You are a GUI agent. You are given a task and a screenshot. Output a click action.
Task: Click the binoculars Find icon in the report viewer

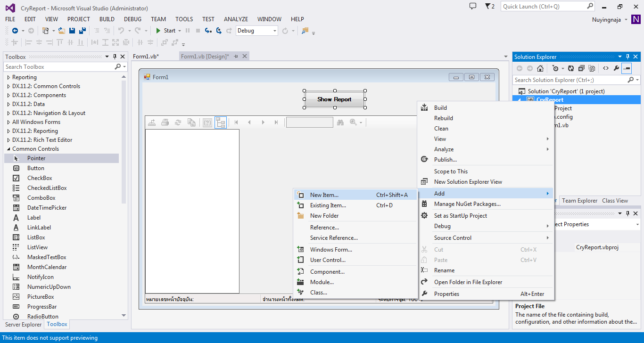340,122
